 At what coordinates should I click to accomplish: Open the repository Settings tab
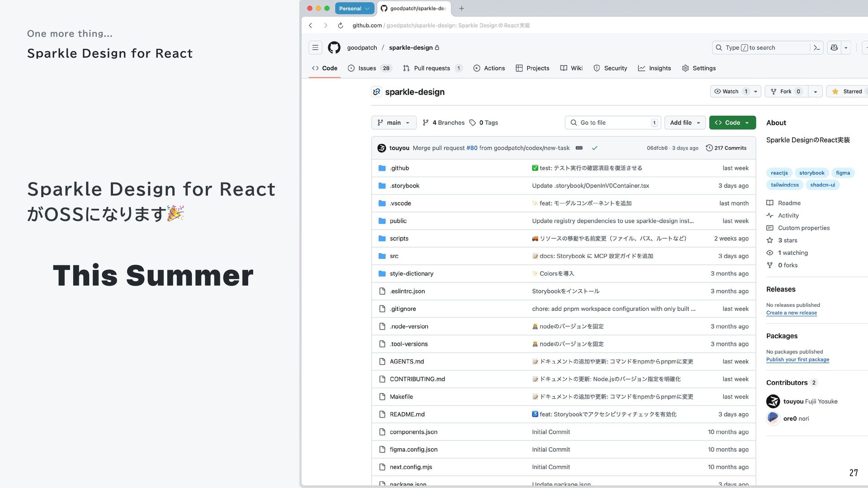click(698, 68)
